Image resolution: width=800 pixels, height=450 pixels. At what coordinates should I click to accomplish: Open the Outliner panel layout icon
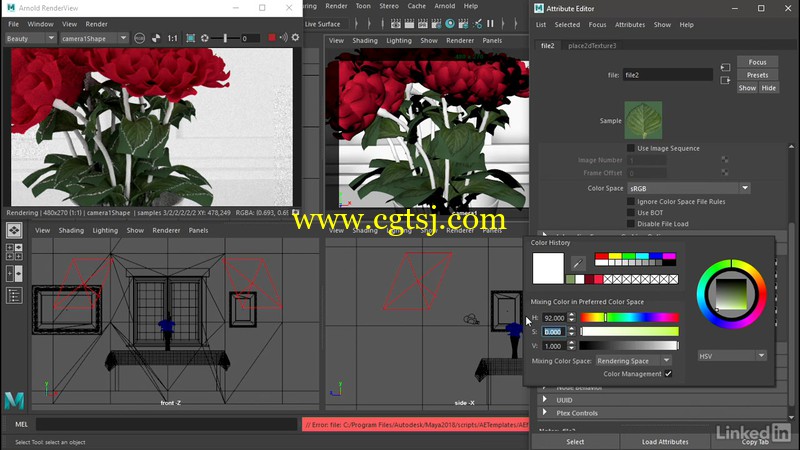tap(14, 295)
